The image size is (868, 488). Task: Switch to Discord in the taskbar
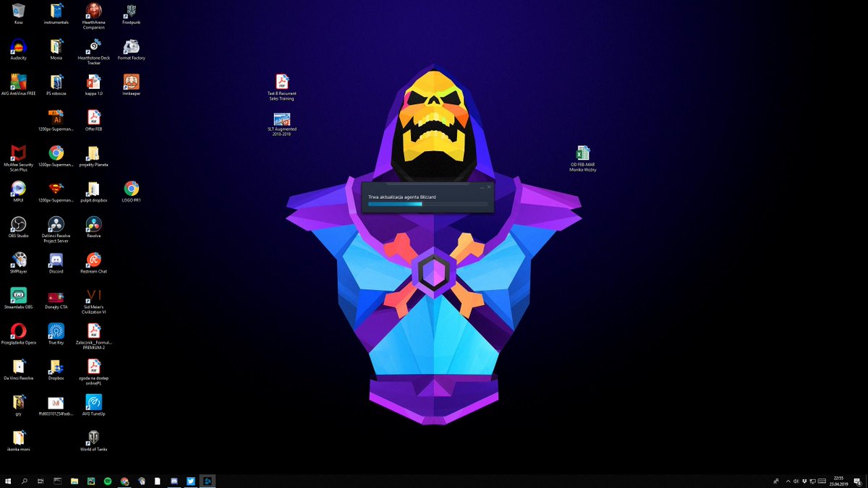174,481
